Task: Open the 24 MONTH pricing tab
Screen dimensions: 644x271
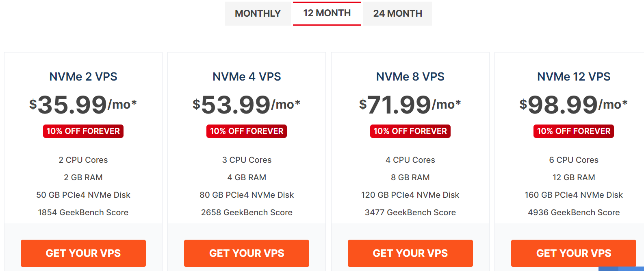Action: click(x=397, y=13)
